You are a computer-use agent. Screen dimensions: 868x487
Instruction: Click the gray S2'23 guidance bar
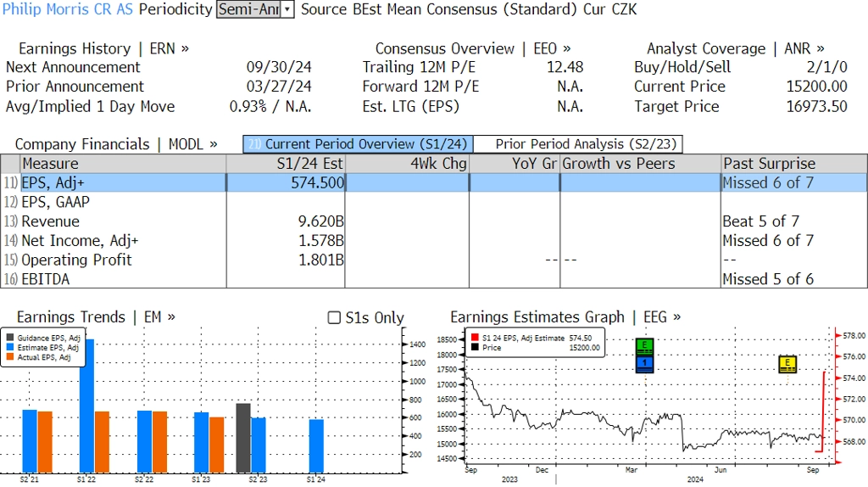click(243, 438)
